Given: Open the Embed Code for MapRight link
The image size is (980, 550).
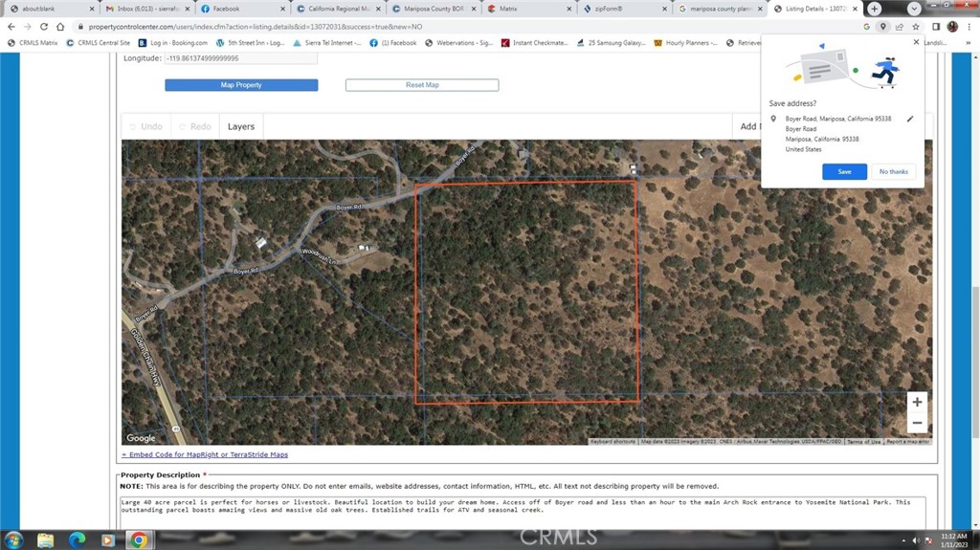Looking at the screenshot, I should tap(205, 454).
